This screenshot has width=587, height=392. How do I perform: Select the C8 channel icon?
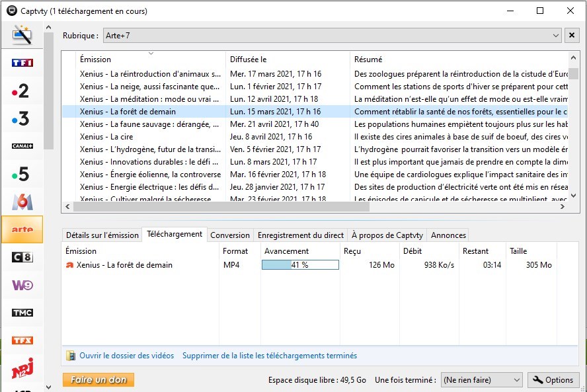[x=22, y=257]
